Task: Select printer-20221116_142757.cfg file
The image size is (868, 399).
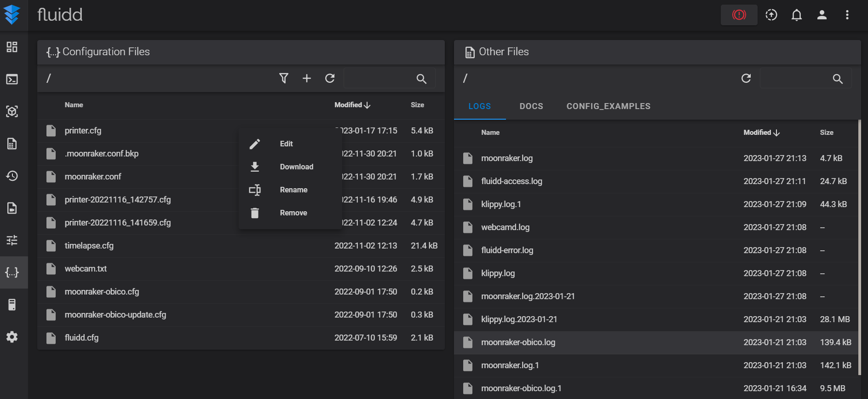Action: click(241, 200)
